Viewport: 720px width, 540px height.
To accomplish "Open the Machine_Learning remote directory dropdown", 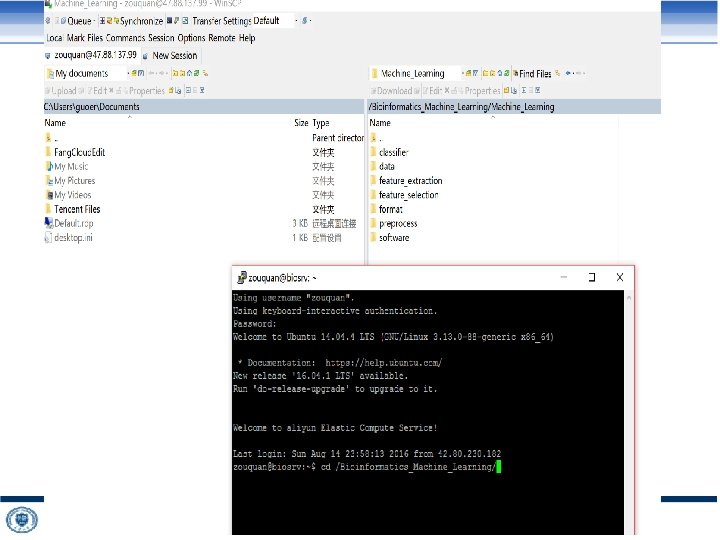I will click(x=416, y=73).
